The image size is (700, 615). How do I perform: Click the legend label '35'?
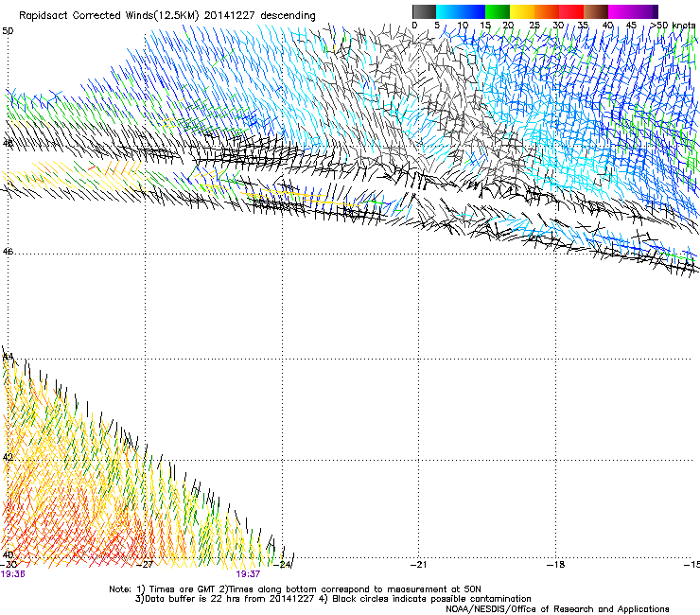583,26
